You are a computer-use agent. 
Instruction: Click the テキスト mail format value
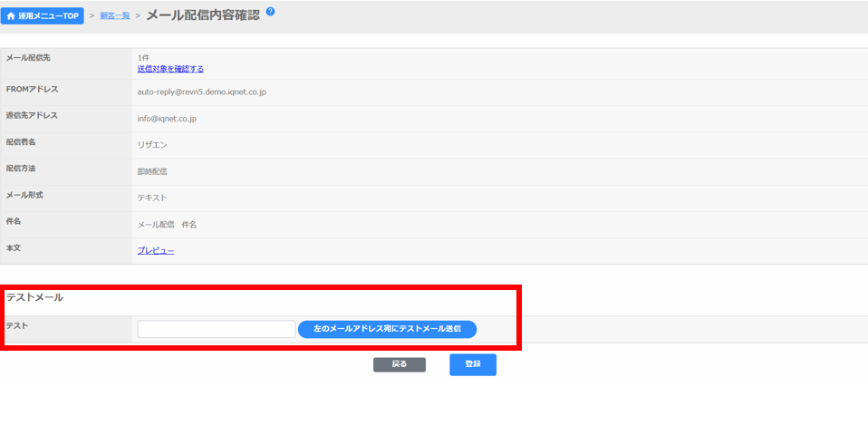(151, 197)
